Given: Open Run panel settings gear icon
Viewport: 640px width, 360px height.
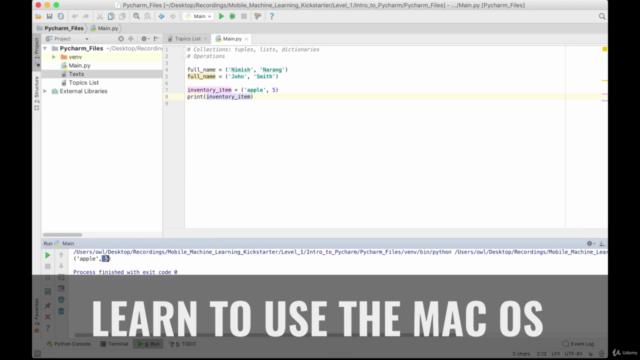Looking at the screenshot, I should [x=590, y=243].
